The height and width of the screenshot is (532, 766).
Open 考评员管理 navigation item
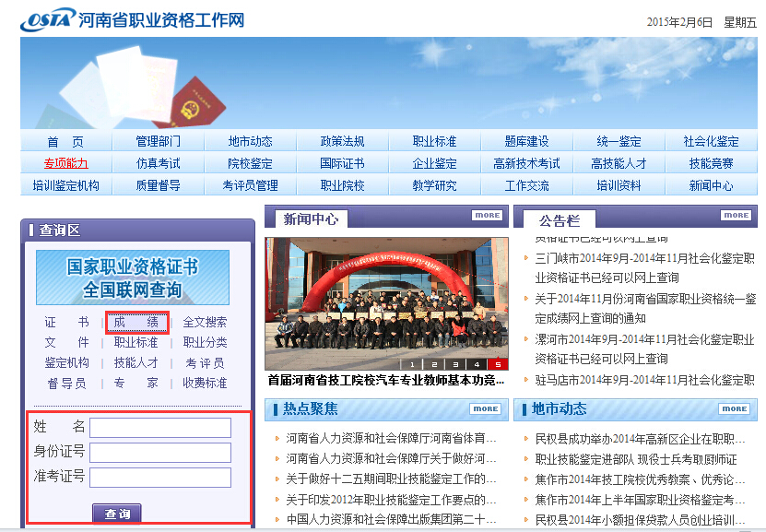(250, 185)
